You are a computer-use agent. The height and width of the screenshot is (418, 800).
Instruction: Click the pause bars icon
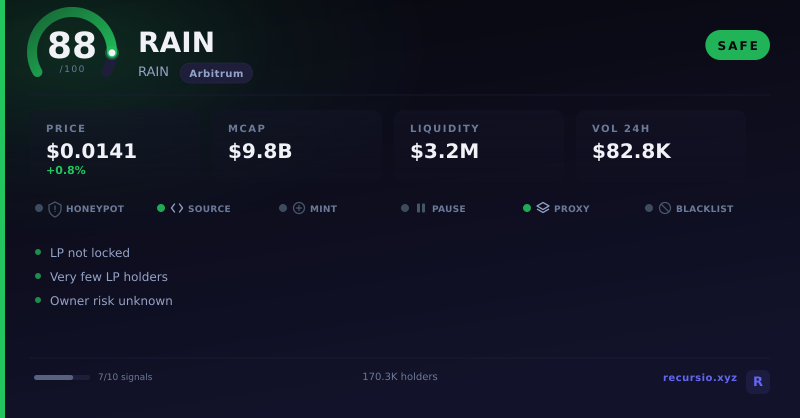(x=421, y=208)
